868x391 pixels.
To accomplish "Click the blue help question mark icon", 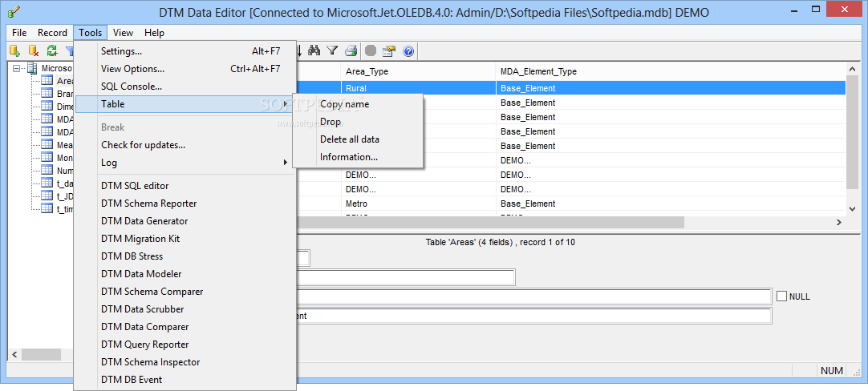I will 408,51.
